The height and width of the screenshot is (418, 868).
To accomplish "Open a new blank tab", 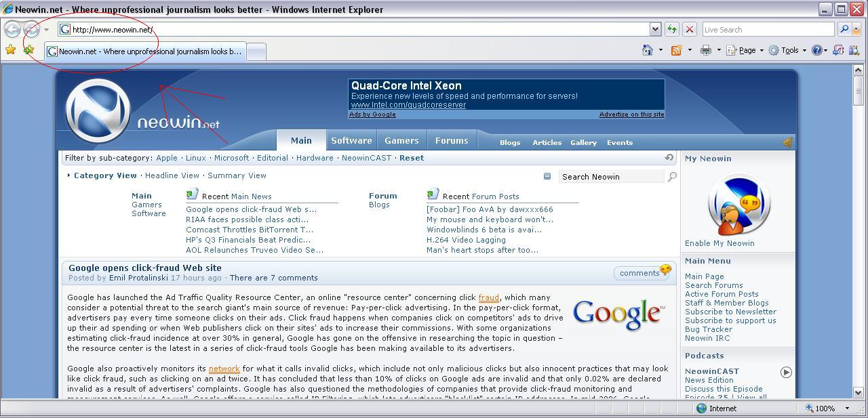I will click(x=256, y=51).
